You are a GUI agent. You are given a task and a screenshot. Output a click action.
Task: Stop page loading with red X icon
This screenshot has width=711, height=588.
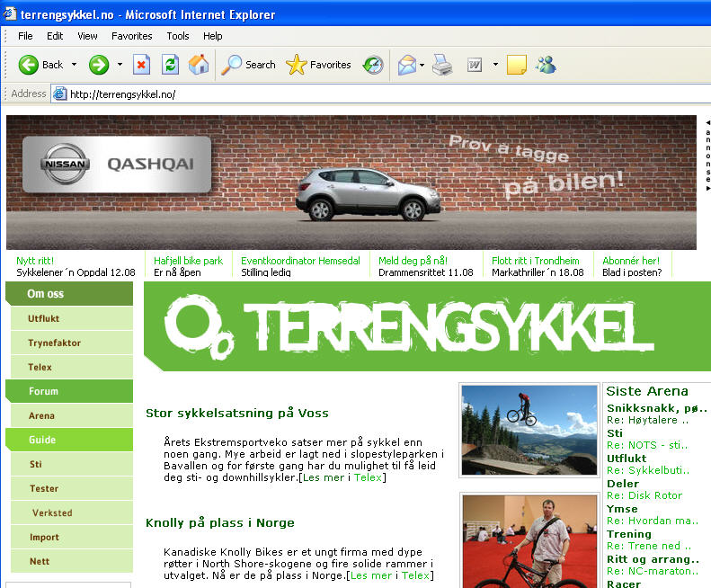coord(141,65)
